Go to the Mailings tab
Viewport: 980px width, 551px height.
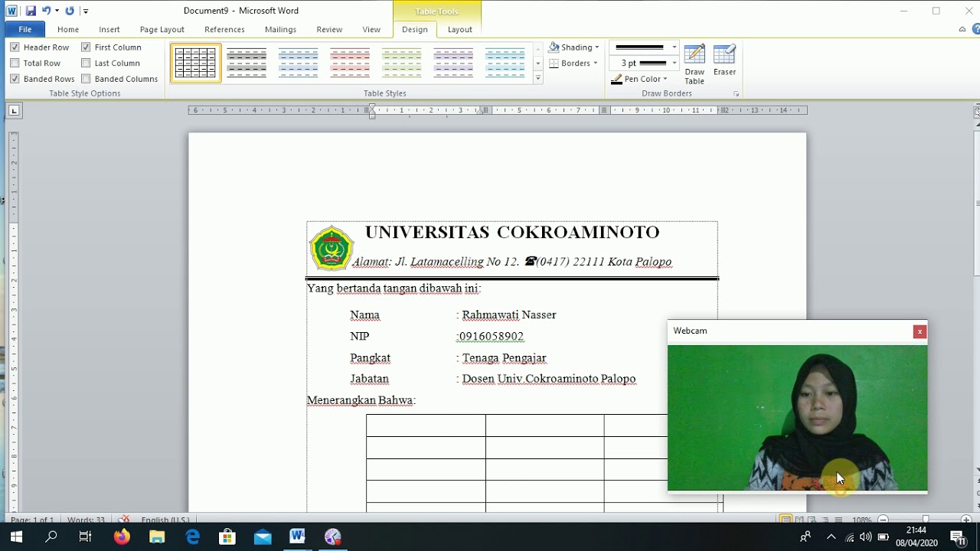click(280, 29)
